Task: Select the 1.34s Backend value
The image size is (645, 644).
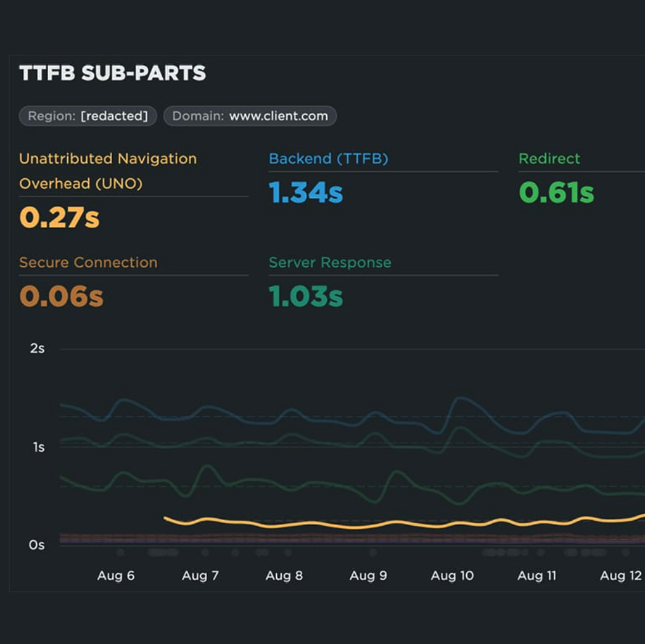Action: (x=306, y=192)
